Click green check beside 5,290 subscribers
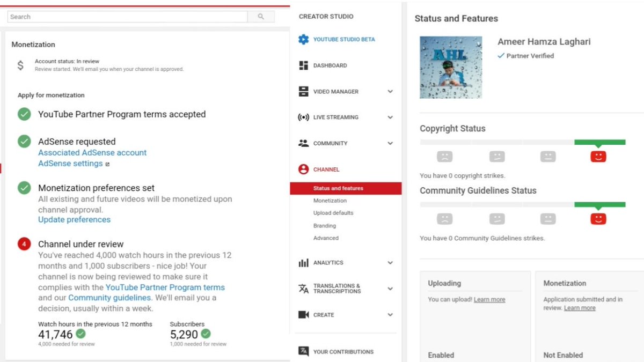 tap(206, 334)
